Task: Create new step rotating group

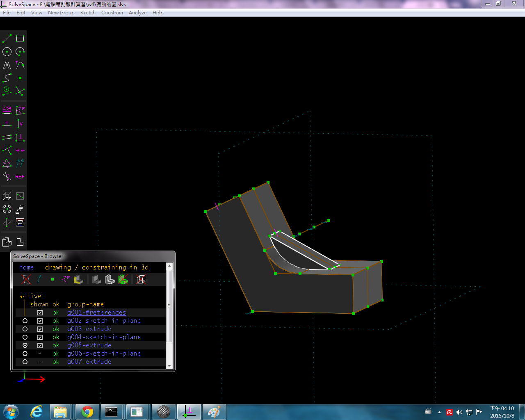Action: pos(7,209)
